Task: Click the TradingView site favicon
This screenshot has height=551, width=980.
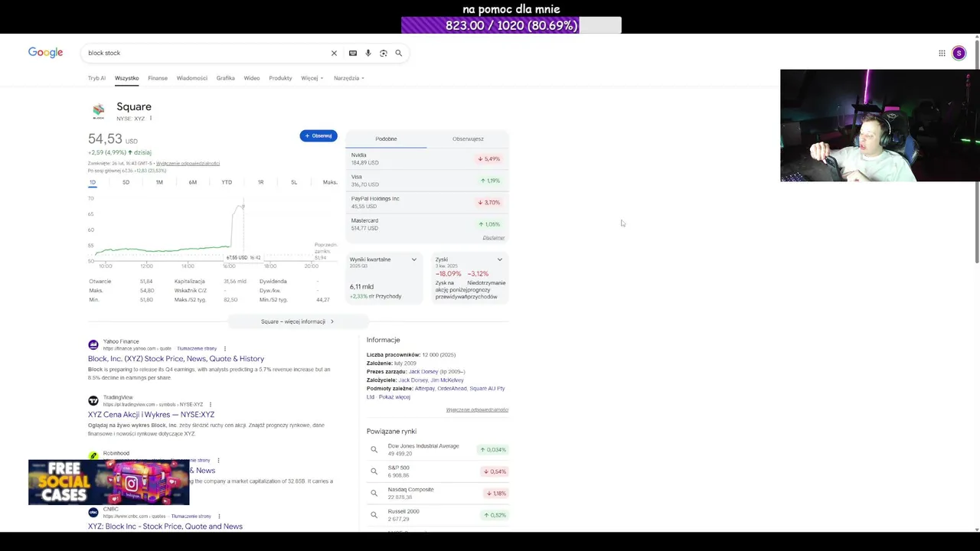Action: click(93, 400)
